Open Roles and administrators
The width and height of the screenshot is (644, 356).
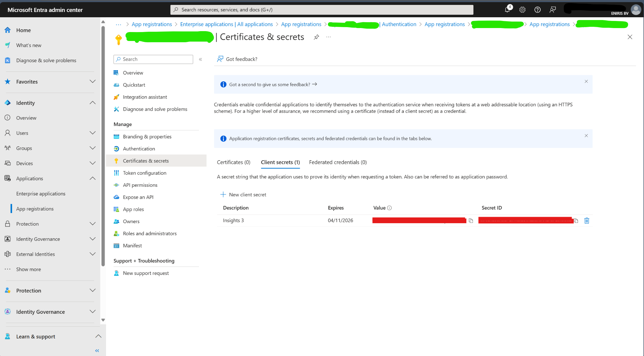[150, 234]
